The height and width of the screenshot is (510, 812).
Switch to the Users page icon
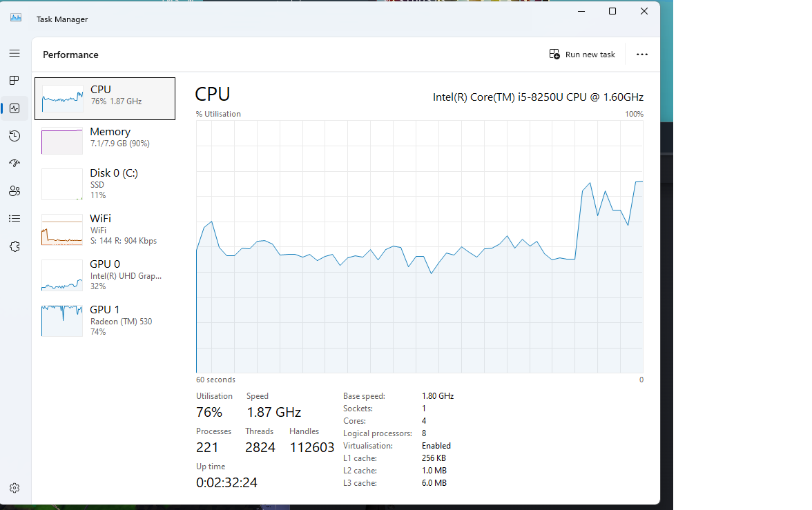[14, 191]
